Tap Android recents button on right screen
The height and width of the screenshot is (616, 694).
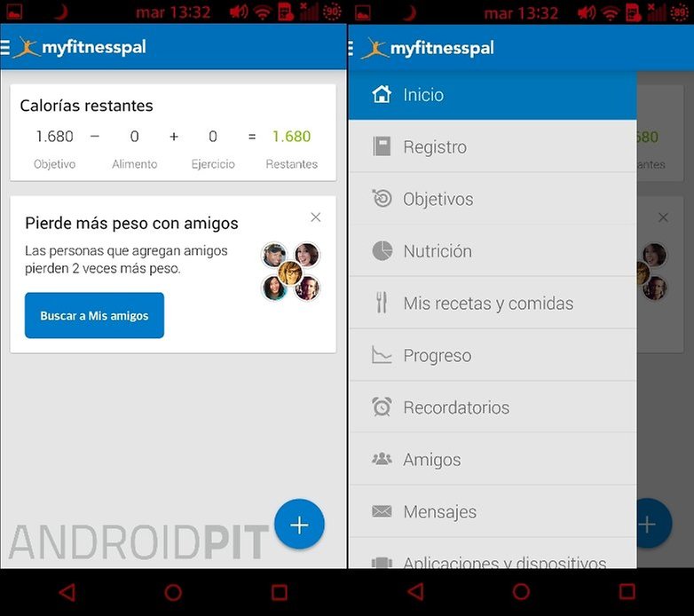627,592
